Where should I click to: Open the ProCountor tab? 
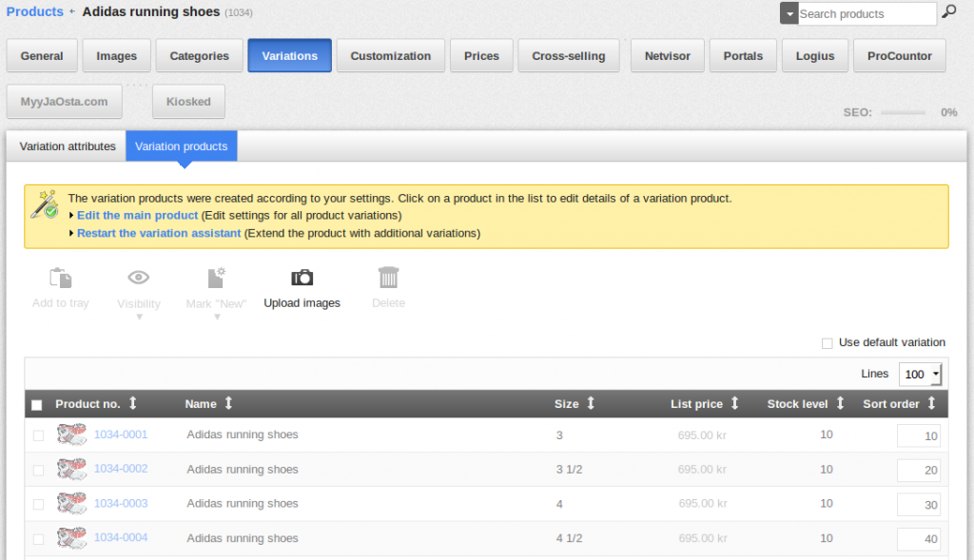pyautogui.click(x=900, y=56)
